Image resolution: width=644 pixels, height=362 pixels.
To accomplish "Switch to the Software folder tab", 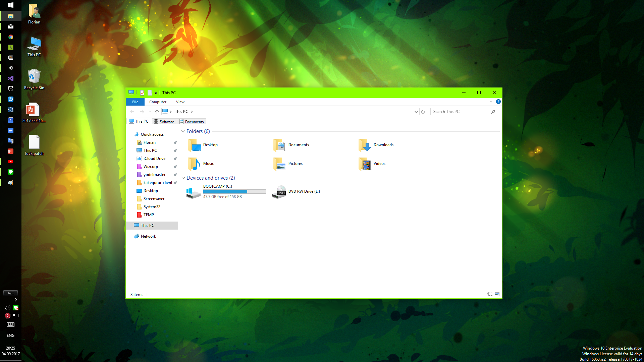I will pyautogui.click(x=164, y=122).
